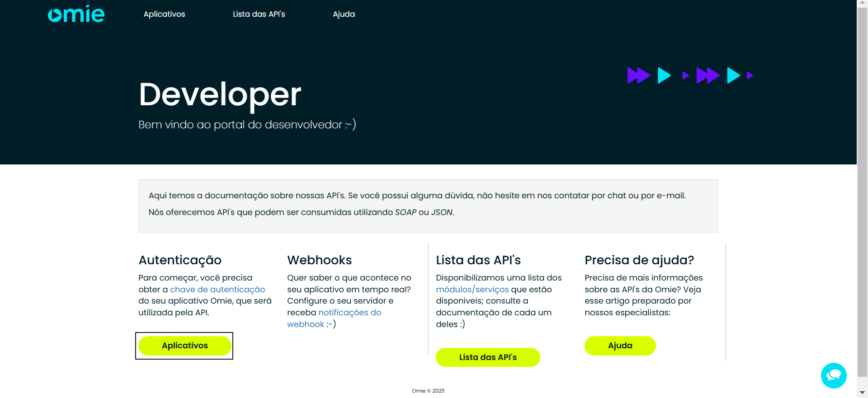
Task: Click the 'Omie © 2025' footer text
Action: (428, 391)
